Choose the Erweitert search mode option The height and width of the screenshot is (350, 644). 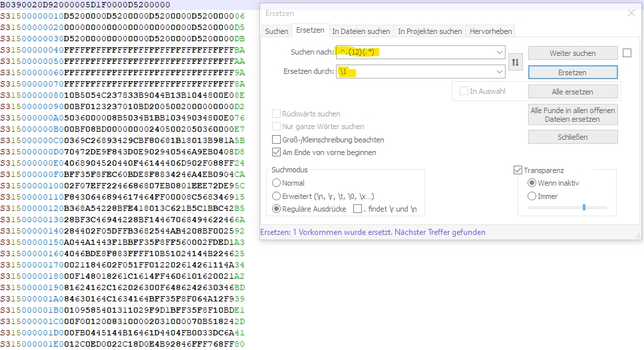(x=277, y=196)
